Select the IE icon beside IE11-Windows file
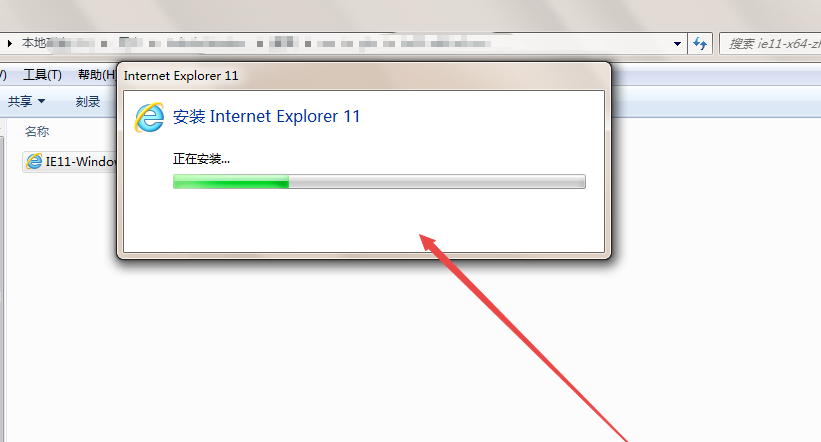Viewport: 821px width, 442px height. 34,161
